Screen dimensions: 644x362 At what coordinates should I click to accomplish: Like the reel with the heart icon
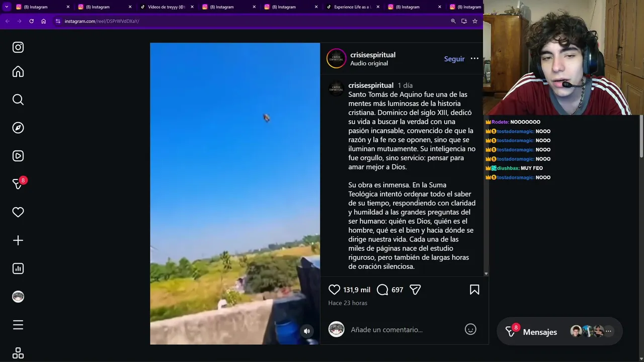pos(334,290)
